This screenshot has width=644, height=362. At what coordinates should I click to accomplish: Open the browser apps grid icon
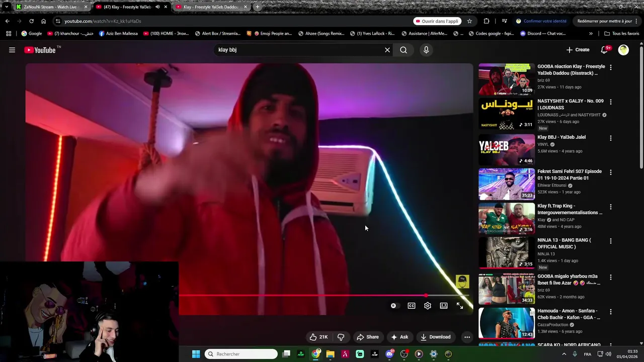(x=9, y=34)
